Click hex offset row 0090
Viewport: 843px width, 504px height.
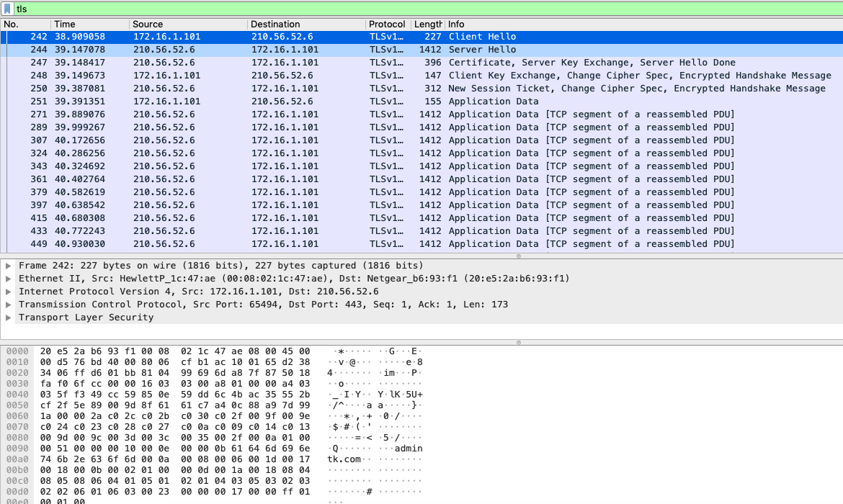(17, 448)
